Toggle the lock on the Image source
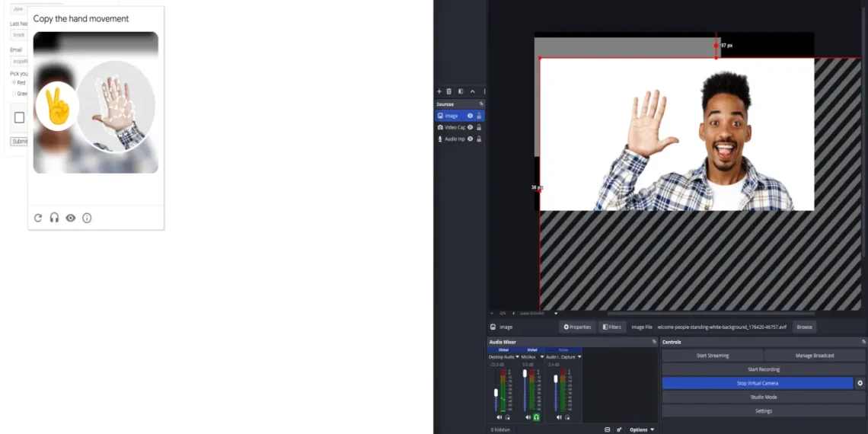 479,116
